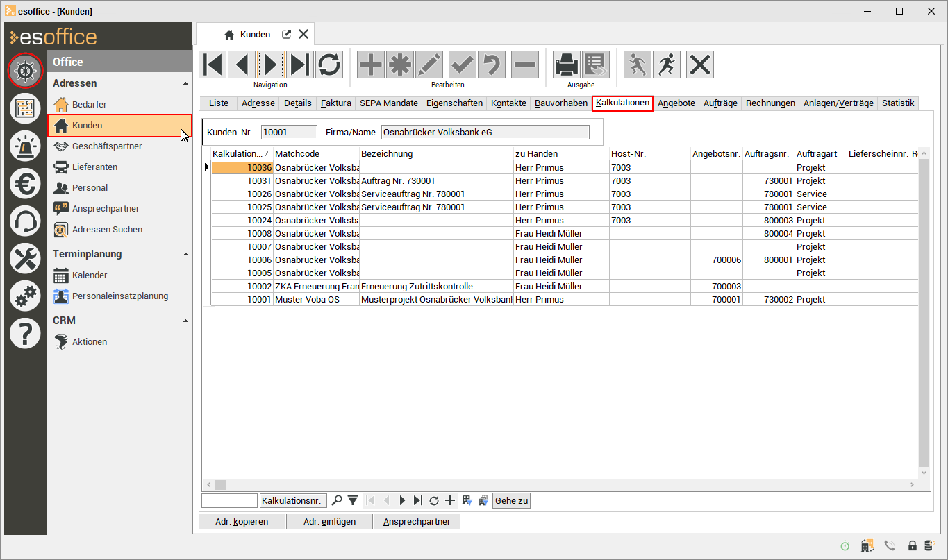Refresh data with the large circular arrows icon
This screenshot has width=948, height=560.
[x=329, y=65]
